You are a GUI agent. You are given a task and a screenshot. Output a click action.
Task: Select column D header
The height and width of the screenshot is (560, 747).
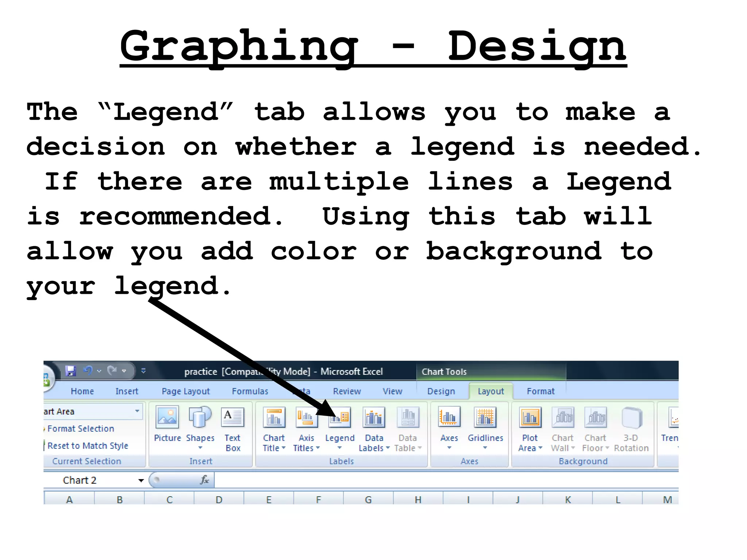click(x=219, y=499)
